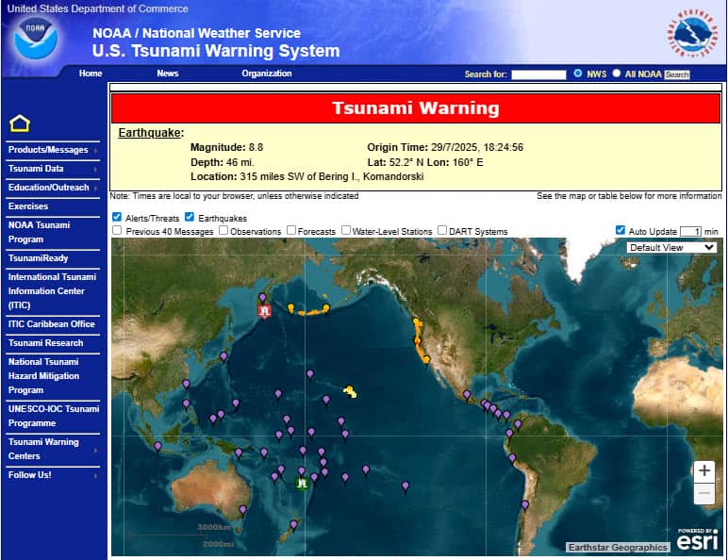Enable Water-Level Stations checkbox
The height and width of the screenshot is (560, 728).
[346, 230]
